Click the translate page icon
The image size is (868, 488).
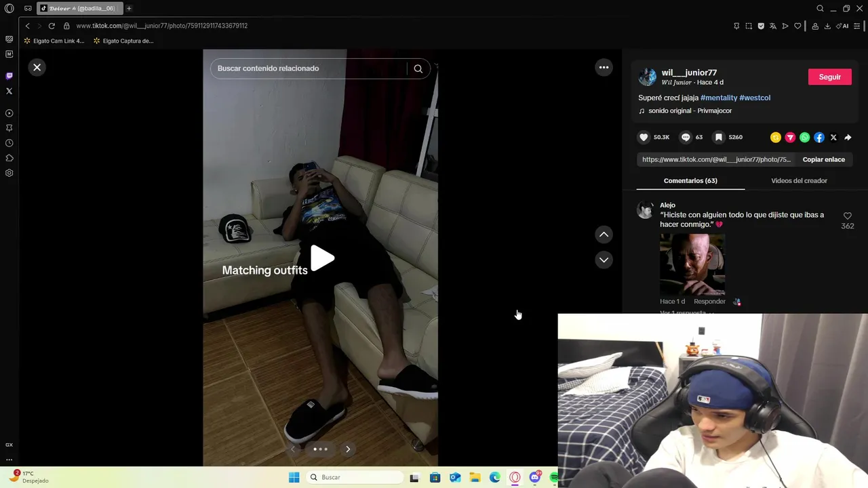[x=773, y=26]
